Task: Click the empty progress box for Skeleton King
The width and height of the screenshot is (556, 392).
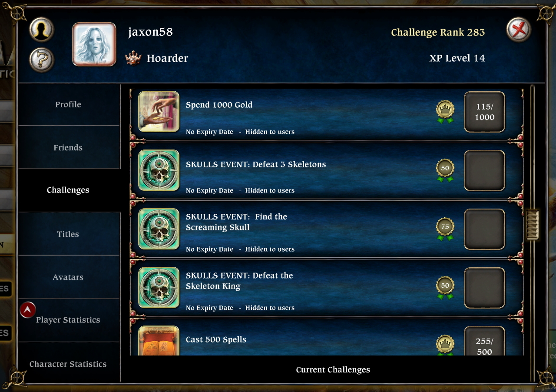Action: coord(484,288)
